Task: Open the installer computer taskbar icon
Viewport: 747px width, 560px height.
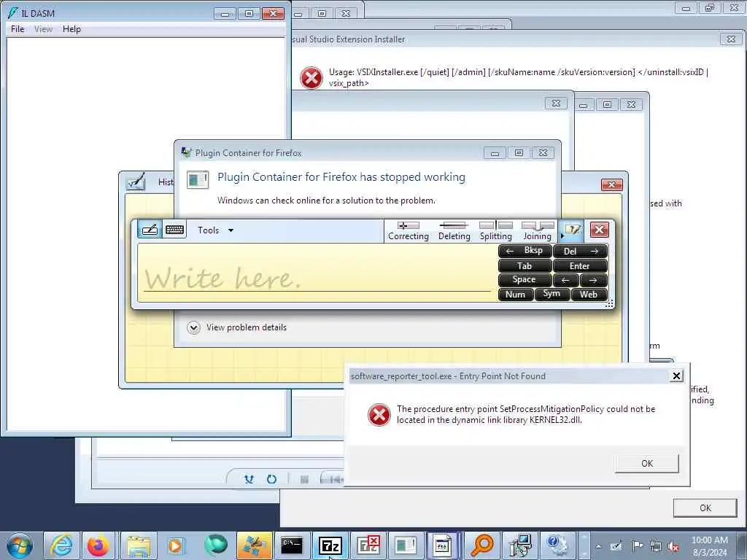Action: click(x=519, y=545)
